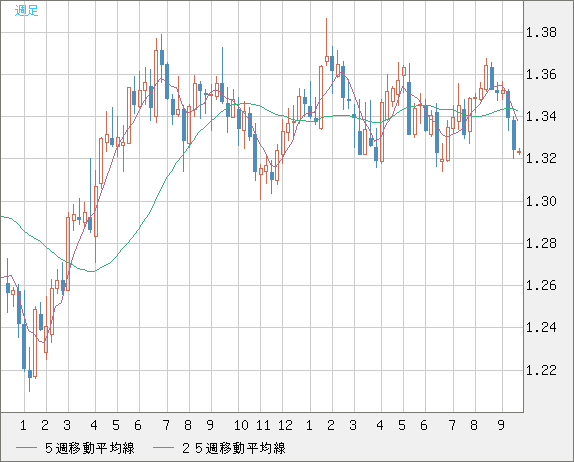Click the 週足 label at top left
The image size is (574, 462).
pyautogui.click(x=26, y=11)
